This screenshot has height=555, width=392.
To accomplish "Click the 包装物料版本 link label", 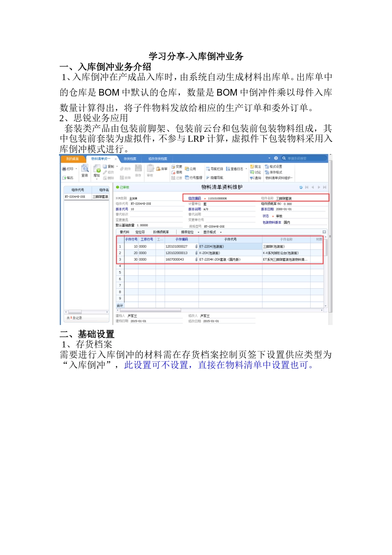I will coord(272,222).
